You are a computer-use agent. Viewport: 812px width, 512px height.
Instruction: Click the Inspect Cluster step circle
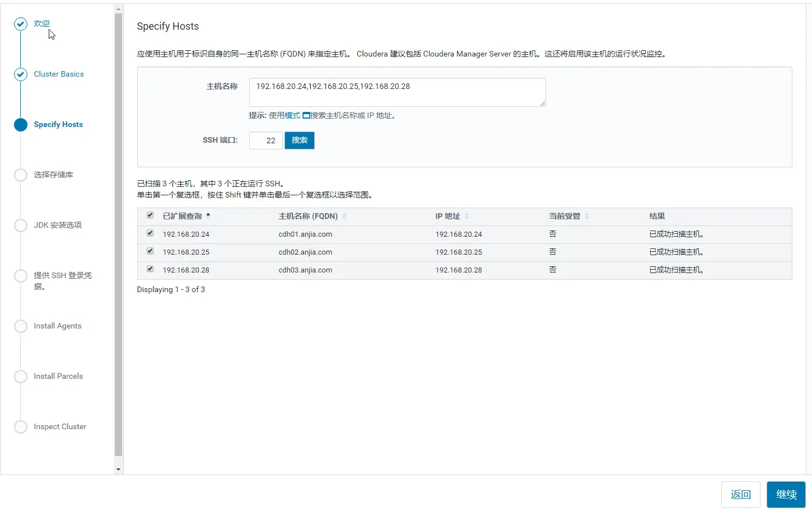point(21,427)
